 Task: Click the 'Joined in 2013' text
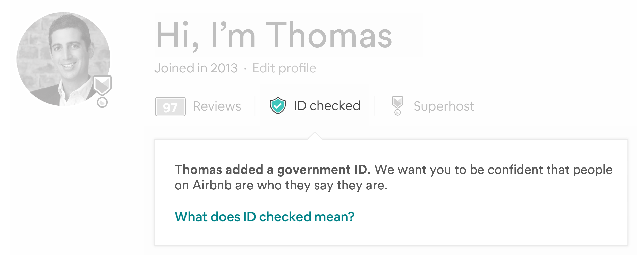(x=196, y=68)
